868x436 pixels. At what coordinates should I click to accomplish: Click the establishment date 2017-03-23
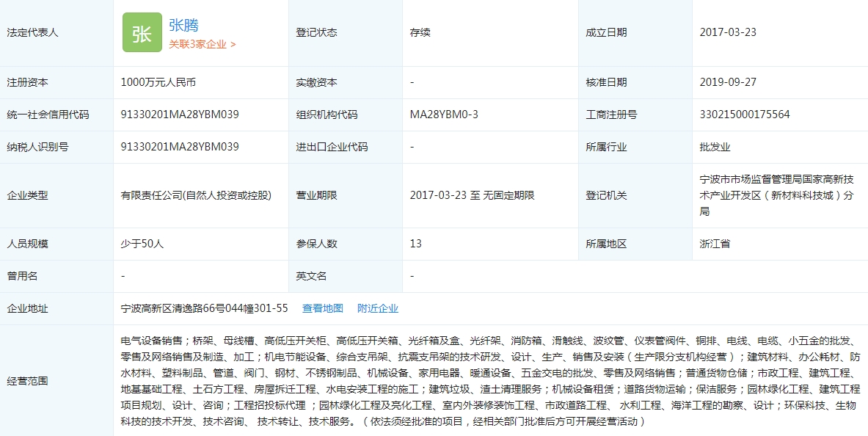pyautogui.click(x=728, y=32)
